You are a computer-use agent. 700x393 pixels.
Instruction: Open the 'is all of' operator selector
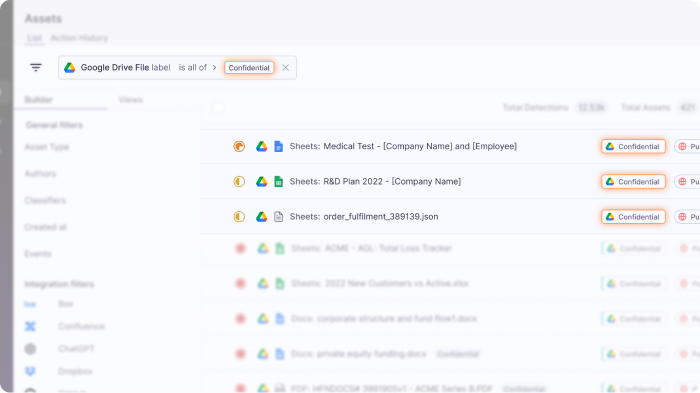tap(192, 67)
